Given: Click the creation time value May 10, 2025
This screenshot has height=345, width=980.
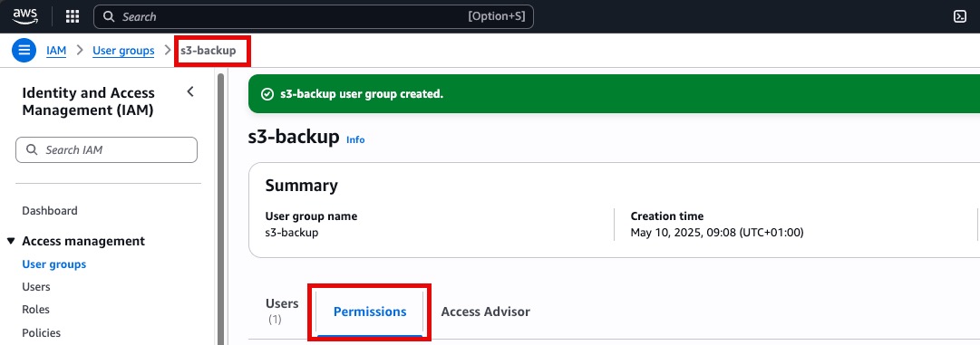Looking at the screenshot, I should (717, 233).
